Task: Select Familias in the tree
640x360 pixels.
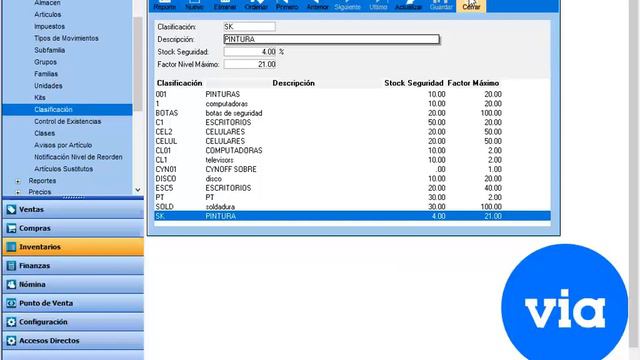Action: [x=46, y=74]
